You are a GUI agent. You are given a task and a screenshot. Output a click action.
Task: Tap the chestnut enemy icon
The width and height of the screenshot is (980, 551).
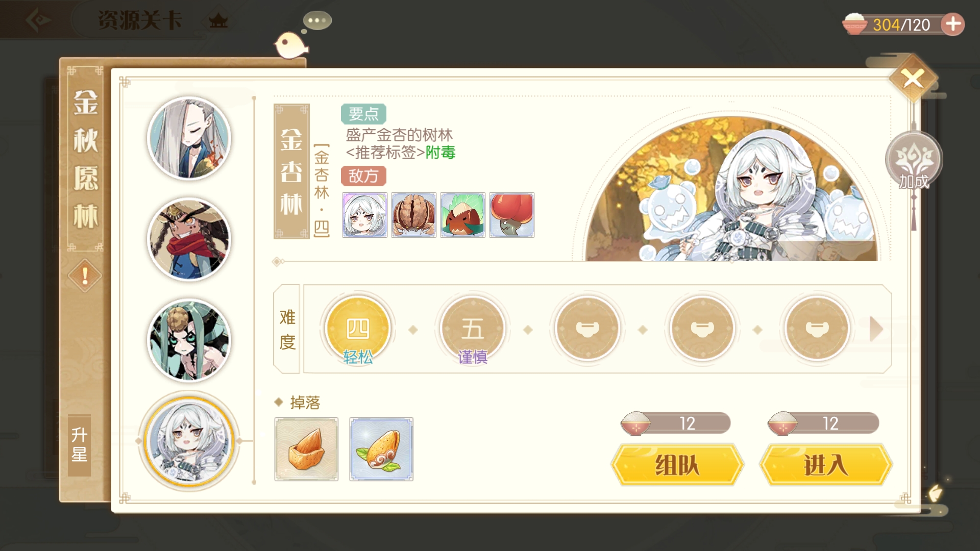[x=462, y=215]
